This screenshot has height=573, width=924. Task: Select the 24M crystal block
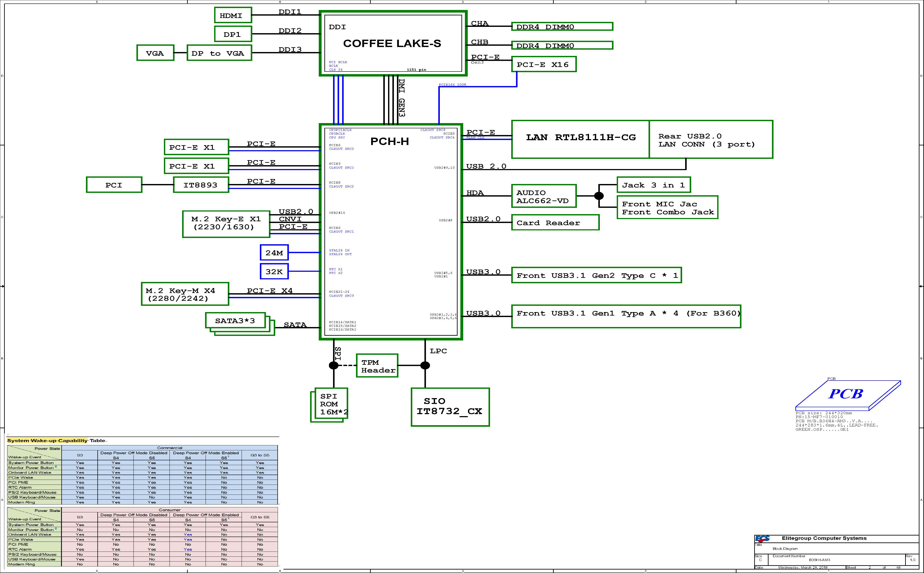click(x=274, y=252)
